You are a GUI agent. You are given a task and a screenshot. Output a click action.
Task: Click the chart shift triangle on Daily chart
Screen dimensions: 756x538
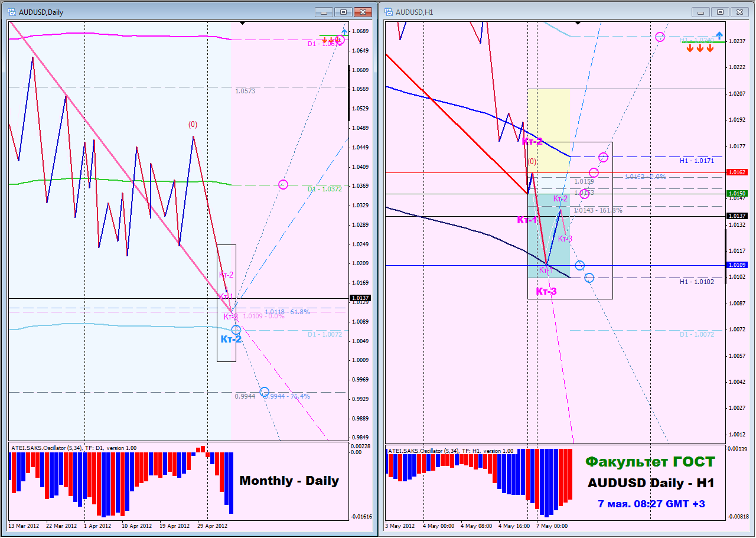point(242,23)
